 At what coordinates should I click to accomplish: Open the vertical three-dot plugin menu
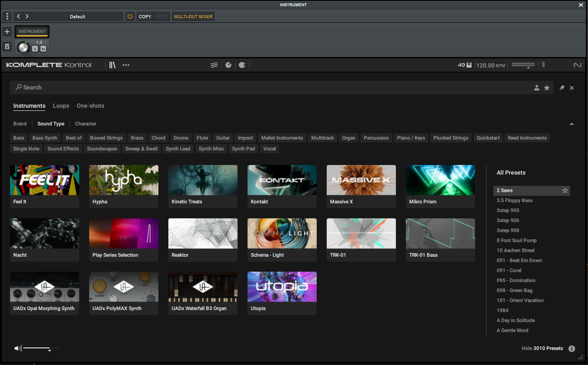[7, 17]
